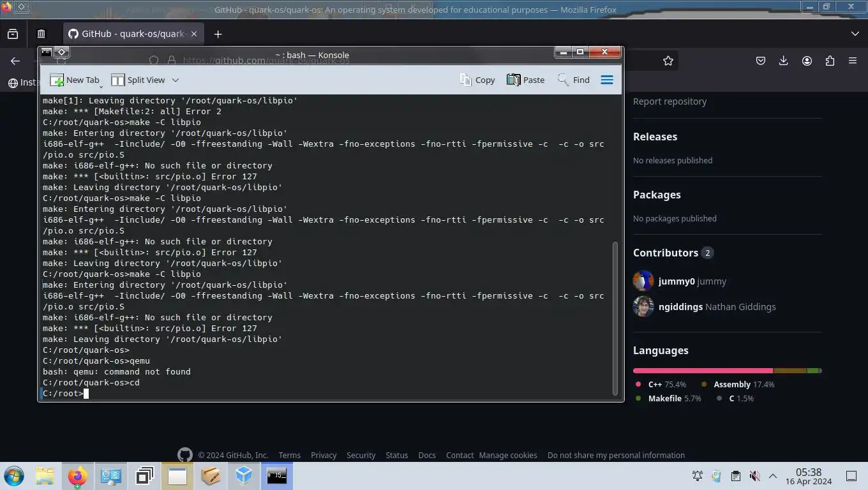868x490 pixels.
Task: Select the GitHub quark-os tab in Firefox
Action: point(133,34)
